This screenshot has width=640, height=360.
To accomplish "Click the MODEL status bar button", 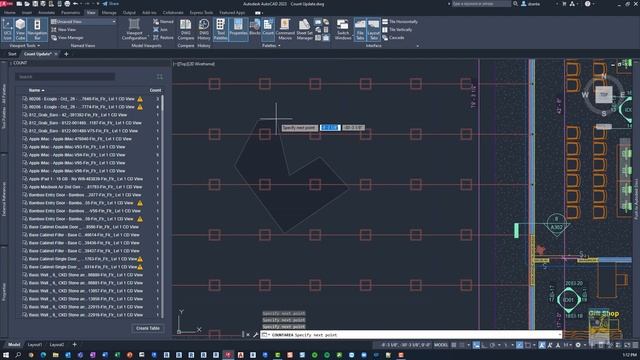I will (x=441, y=345).
